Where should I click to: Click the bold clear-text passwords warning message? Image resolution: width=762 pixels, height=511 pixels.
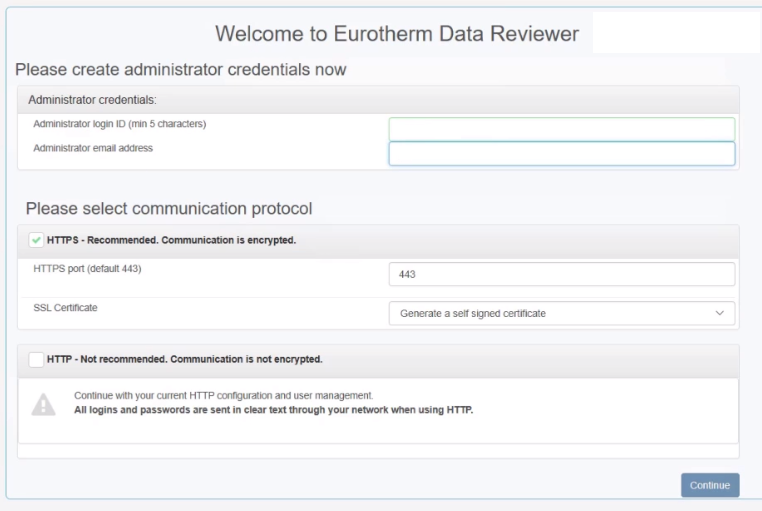(x=274, y=410)
